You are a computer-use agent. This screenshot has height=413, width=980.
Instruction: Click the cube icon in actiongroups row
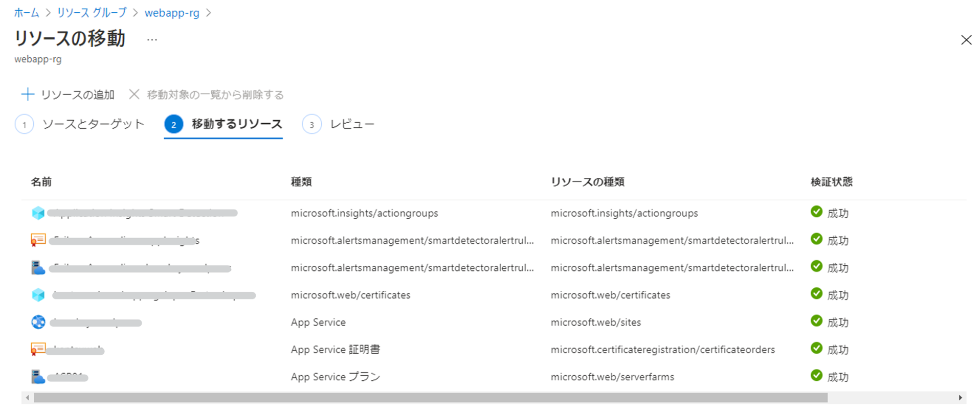(x=38, y=213)
